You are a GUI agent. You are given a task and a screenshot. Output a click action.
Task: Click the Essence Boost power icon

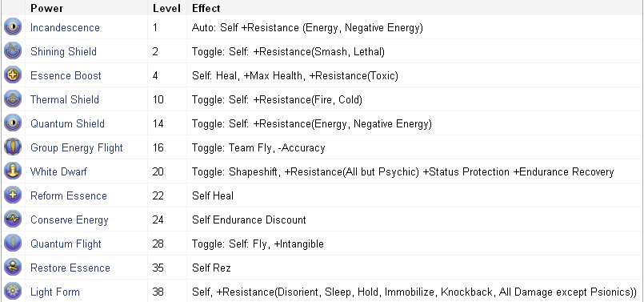13,75
